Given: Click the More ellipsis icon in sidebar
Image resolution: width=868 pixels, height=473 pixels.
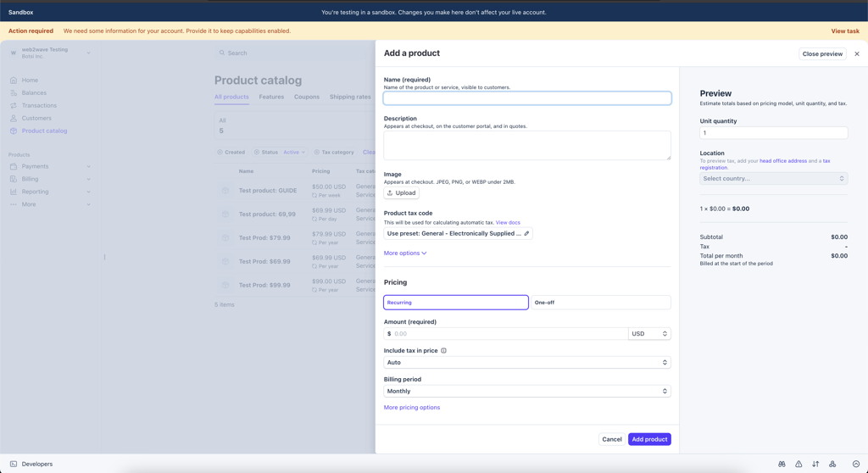Looking at the screenshot, I should point(14,204).
